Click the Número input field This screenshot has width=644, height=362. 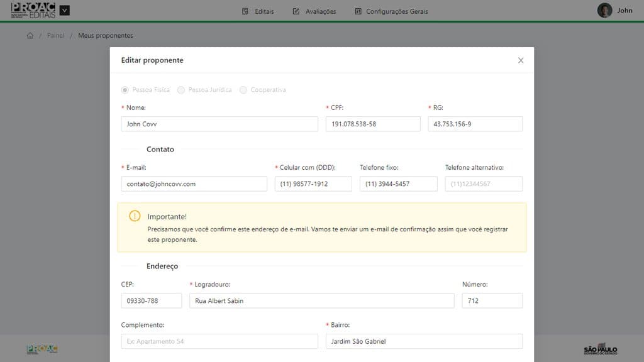[x=492, y=301]
